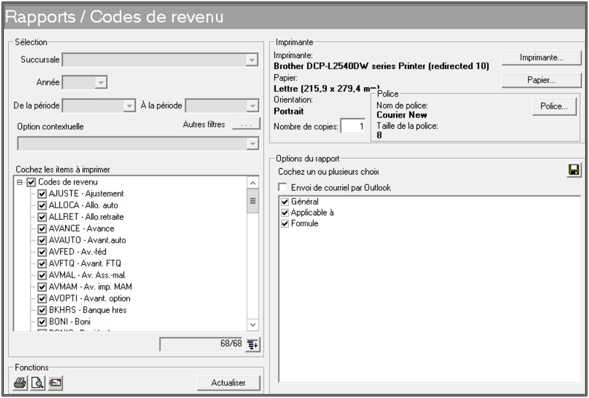Toggle the Applicable à option checkbox

pos(285,213)
